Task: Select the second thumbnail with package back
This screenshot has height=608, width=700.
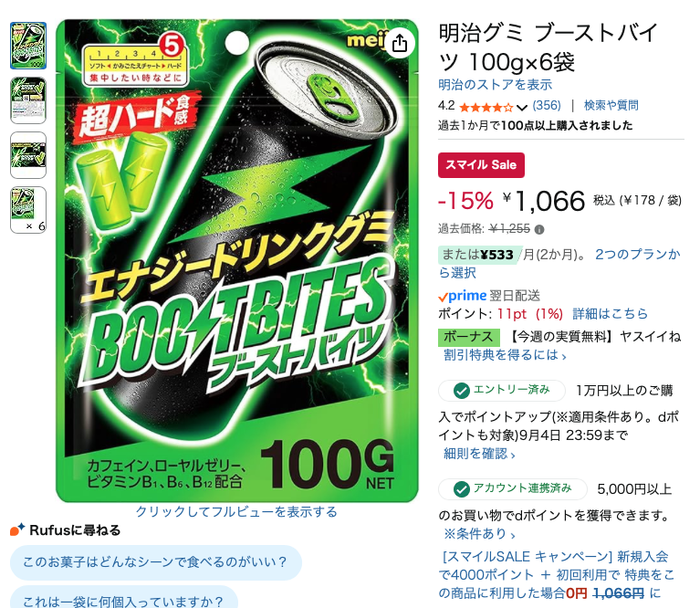Action: coord(28,100)
